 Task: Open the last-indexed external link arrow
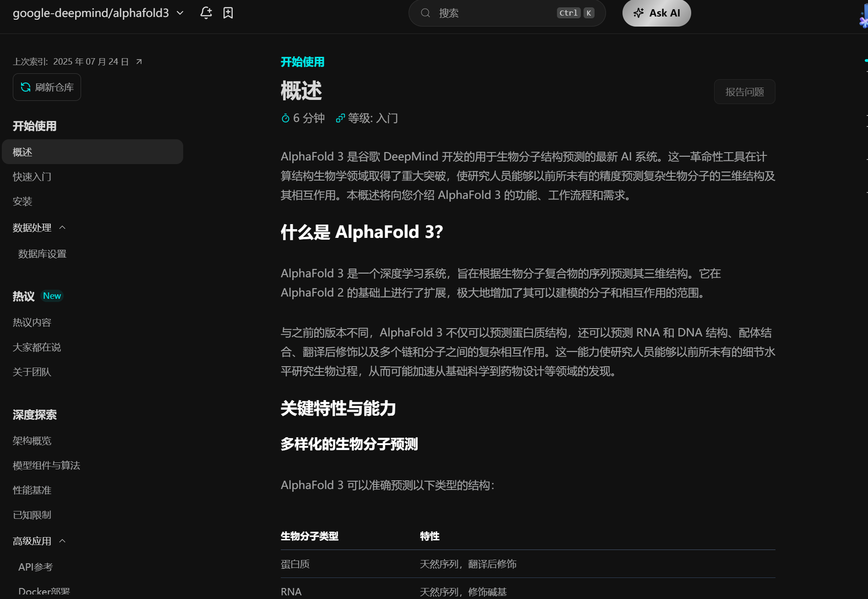(139, 61)
